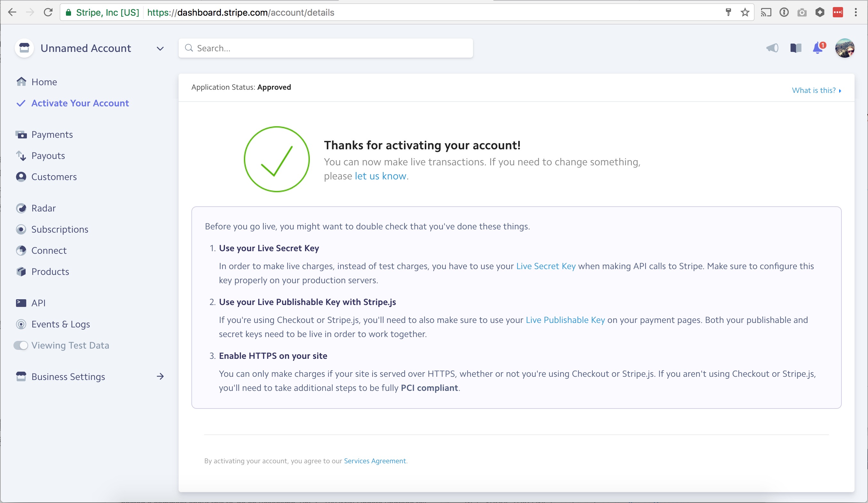Select Payouts from the sidebar

coord(48,155)
